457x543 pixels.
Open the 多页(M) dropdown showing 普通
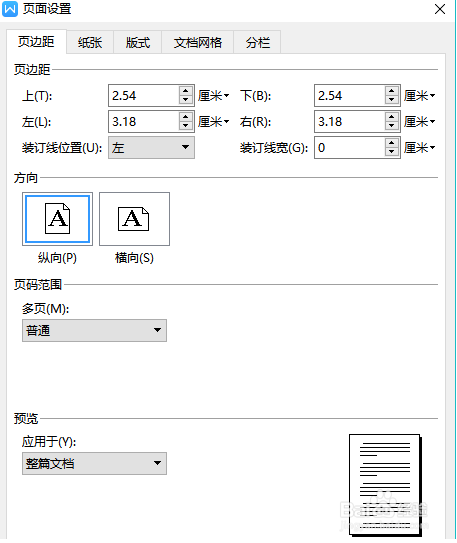click(94, 330)
